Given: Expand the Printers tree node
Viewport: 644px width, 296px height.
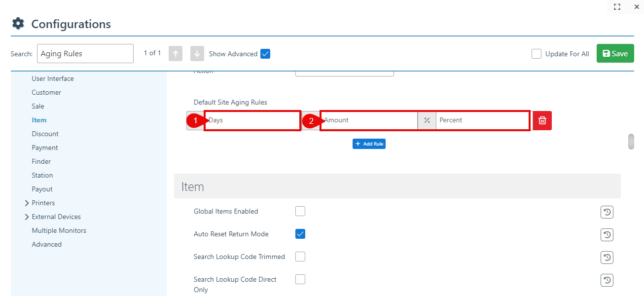Looking at the screenshot, I should [27, 203].
